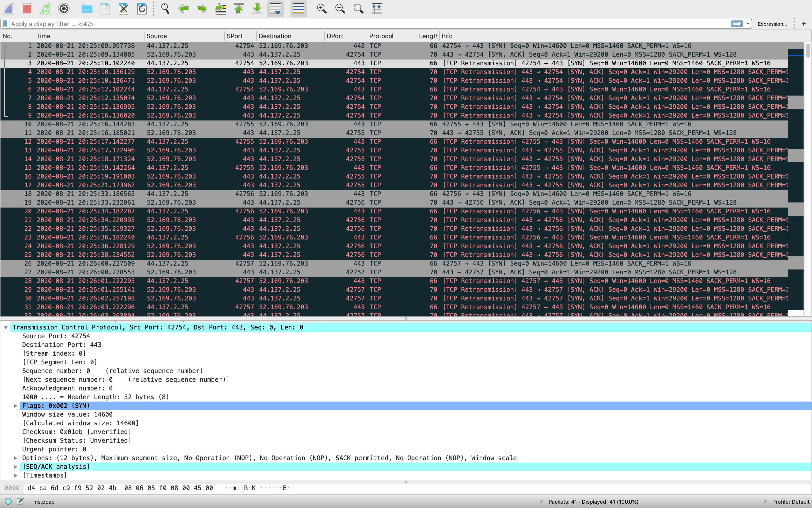Select packet 26 SYN from port 42757

394,263
